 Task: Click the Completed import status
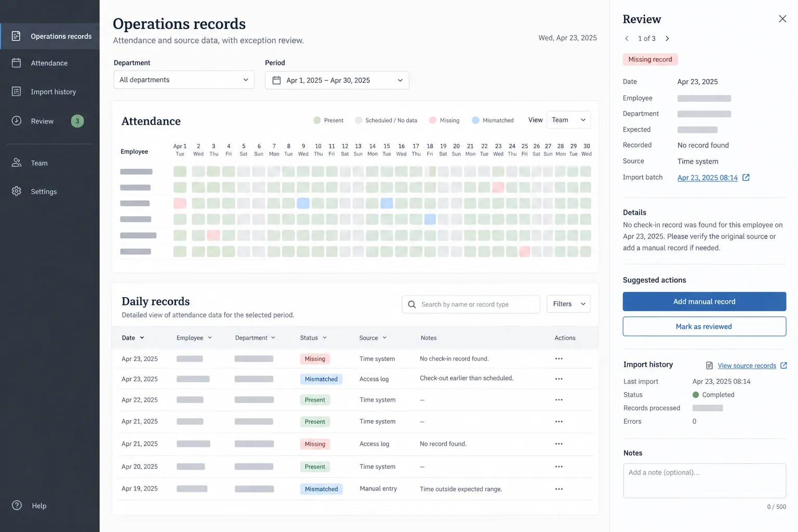[x=713, y=395]
